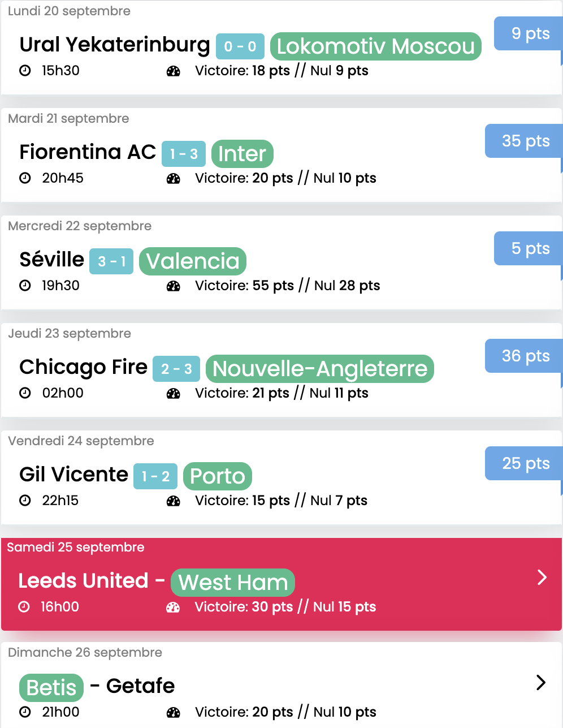Open the Samedi 25 septembre match card
563x728 pixels.
pos(281,584)
